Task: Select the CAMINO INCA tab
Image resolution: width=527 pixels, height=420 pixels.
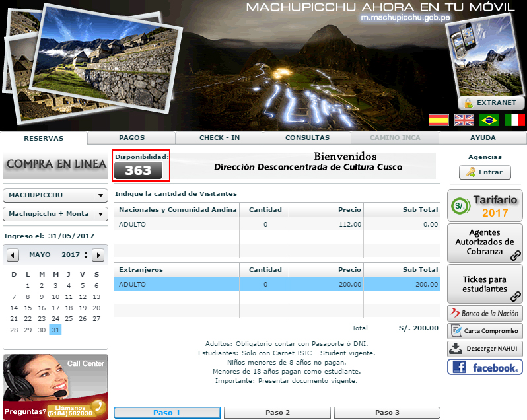Action: tap(395, 138)
